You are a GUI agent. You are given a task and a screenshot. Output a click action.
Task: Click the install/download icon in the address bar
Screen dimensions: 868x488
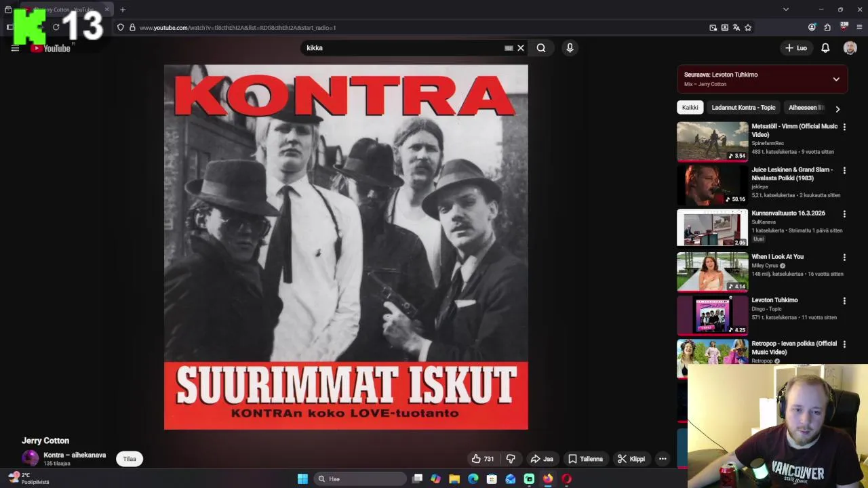coord(725,28)
